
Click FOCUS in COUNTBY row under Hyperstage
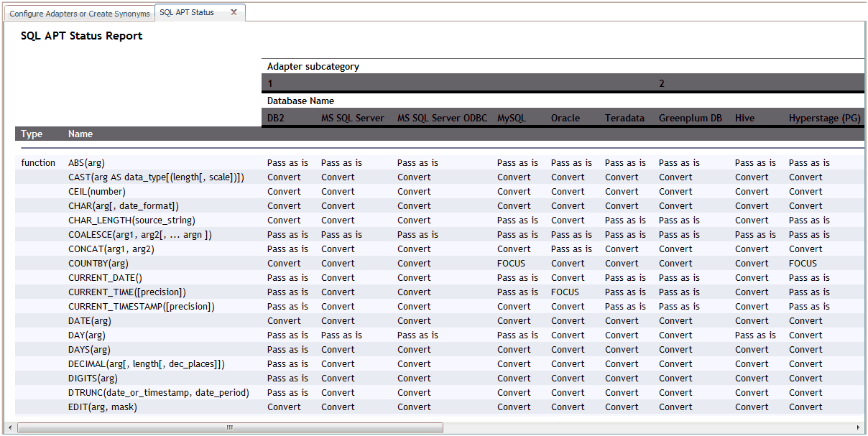(803, 263)
